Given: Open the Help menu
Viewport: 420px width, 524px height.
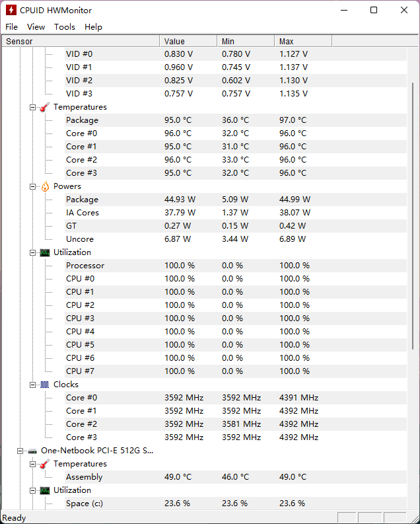Looking at the screenshot, I should coord(93,26).
